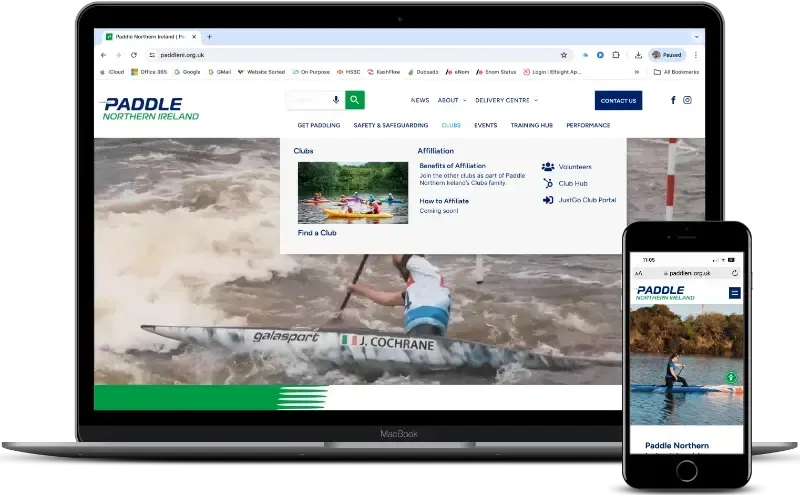This screenshot has height=495, width=800.
Task: Click the site information icon in address bar
Action: [152, 55]
